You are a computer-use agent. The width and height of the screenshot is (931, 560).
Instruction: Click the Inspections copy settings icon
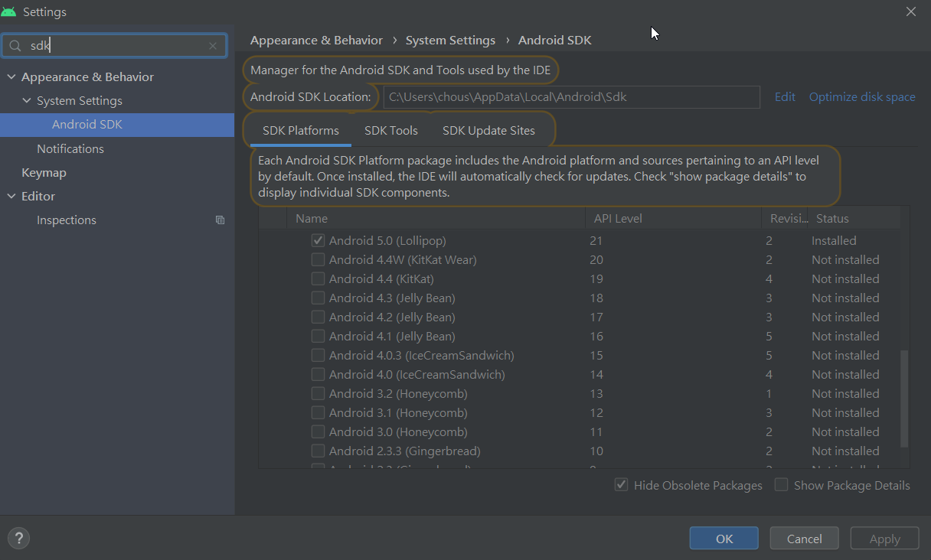(x=220, y=220)
